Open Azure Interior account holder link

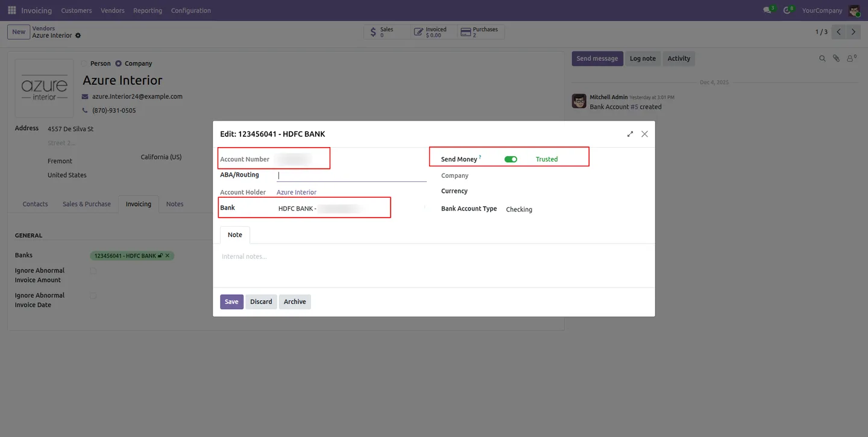297,192
